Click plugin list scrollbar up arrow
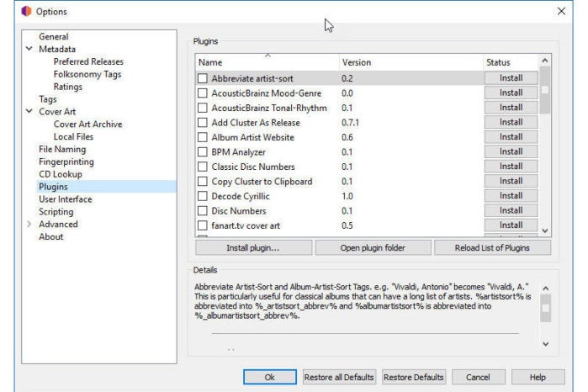This screenshot has width=588, height=392. tap(545, 61)
